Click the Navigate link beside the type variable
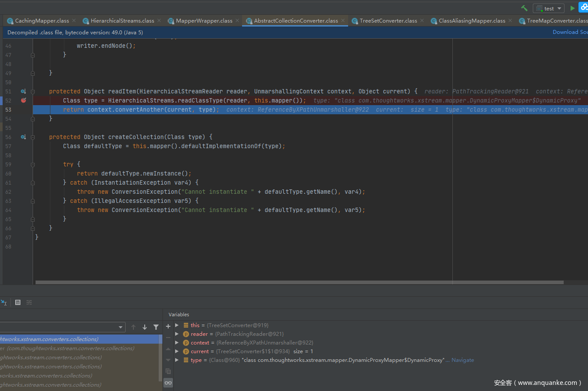 (x=462, y=360)
